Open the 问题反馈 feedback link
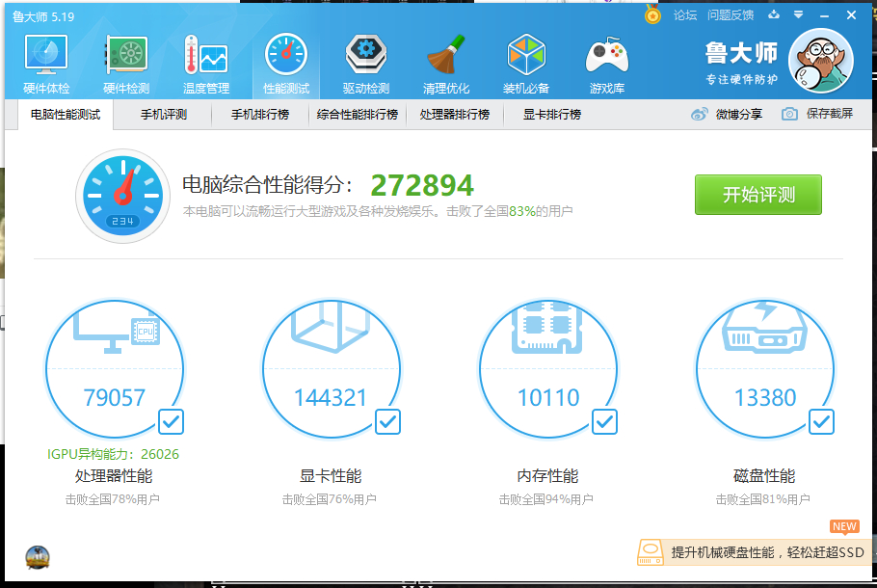Viewport: 877px width, 588px height. (x=731, y=15)
